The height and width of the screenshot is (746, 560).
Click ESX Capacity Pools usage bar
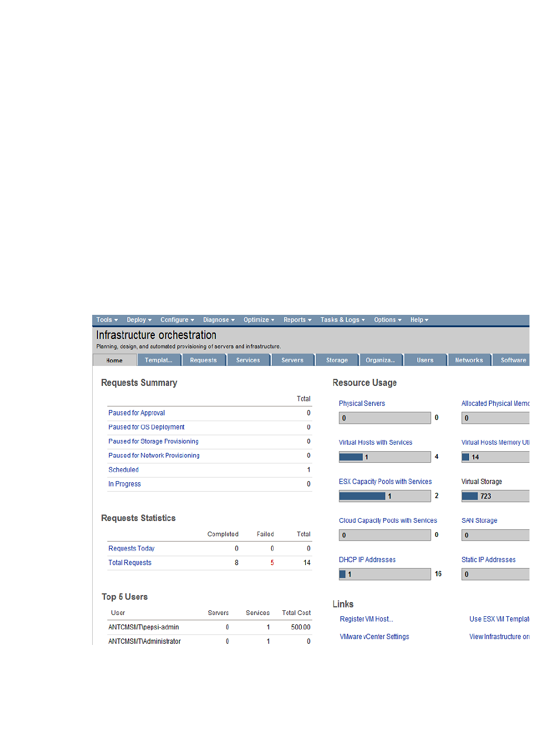(x=385, y=496)
